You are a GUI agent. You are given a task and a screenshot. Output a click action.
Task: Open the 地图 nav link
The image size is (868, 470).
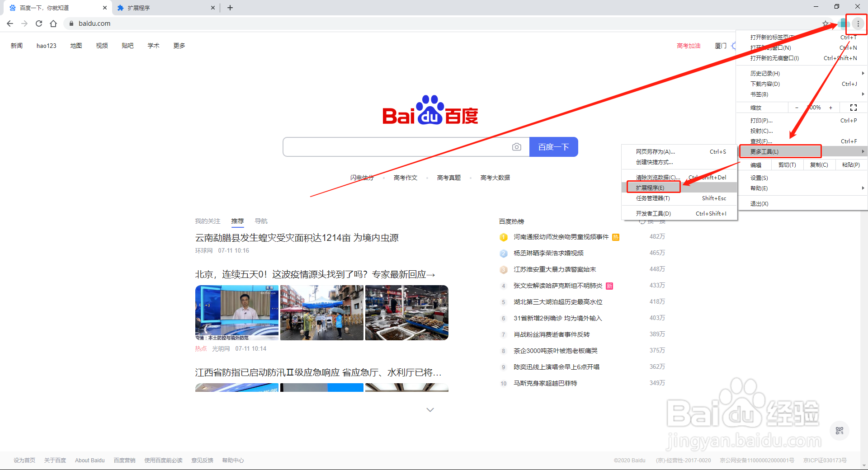[x=76, y=46]
